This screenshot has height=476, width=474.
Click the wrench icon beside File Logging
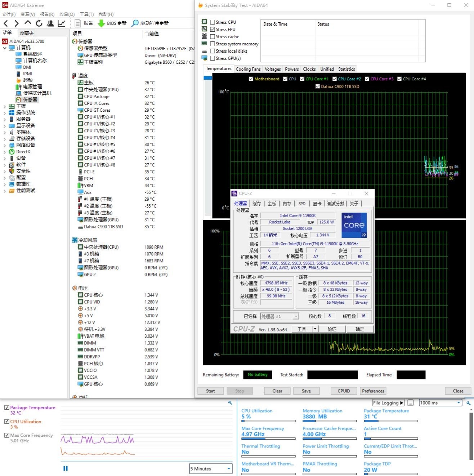pos(468,403)
